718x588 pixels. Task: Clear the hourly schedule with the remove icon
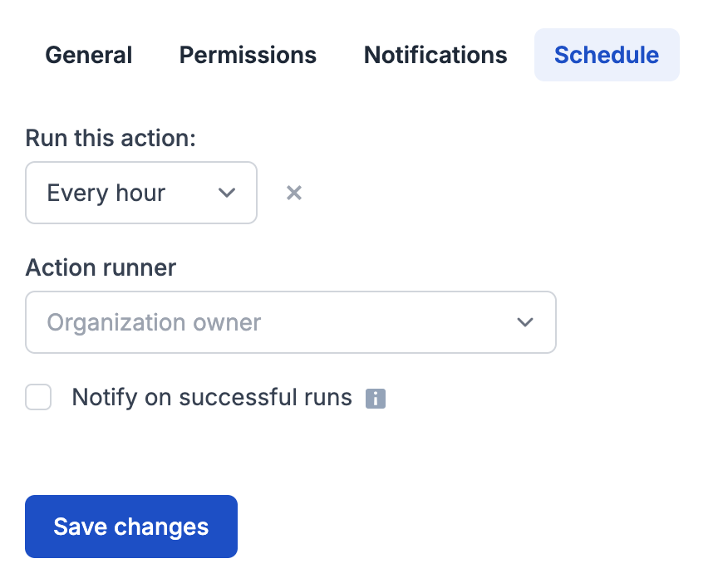click(x=294, y=193)
